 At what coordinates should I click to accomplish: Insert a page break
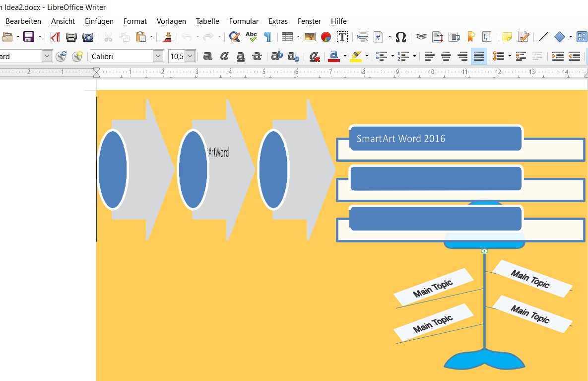pos(362,37)
